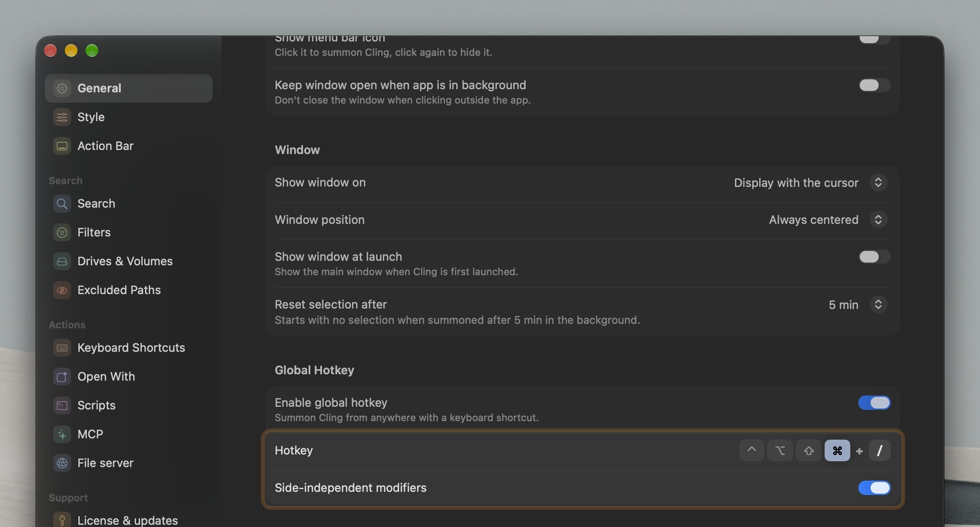The image size is (980, 527).
Task: Toggle the Control modifier key for the hotkey
Action: tap(752, 450)
